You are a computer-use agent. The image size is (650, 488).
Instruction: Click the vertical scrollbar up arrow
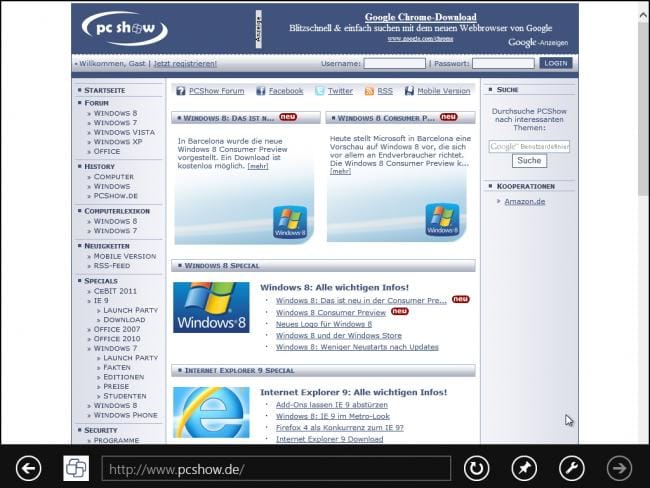[643, 15]
